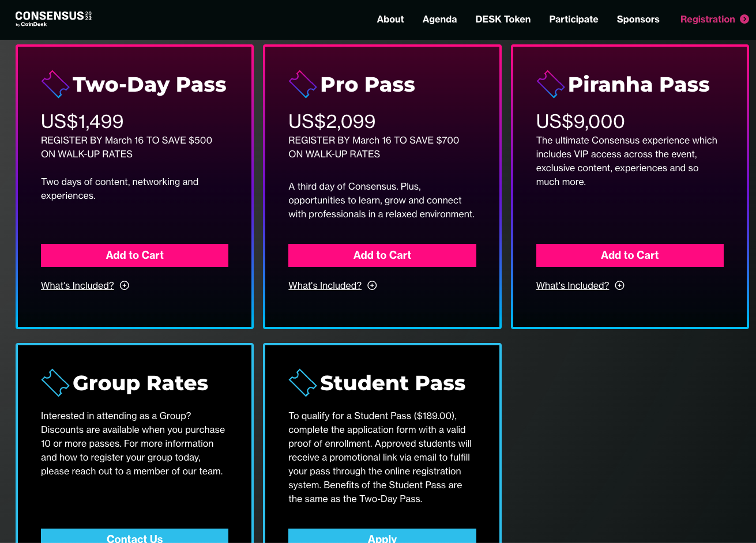Select Participate in the navigation bar
This screenshot has height=543, width=756.
(x=573, y=19)
